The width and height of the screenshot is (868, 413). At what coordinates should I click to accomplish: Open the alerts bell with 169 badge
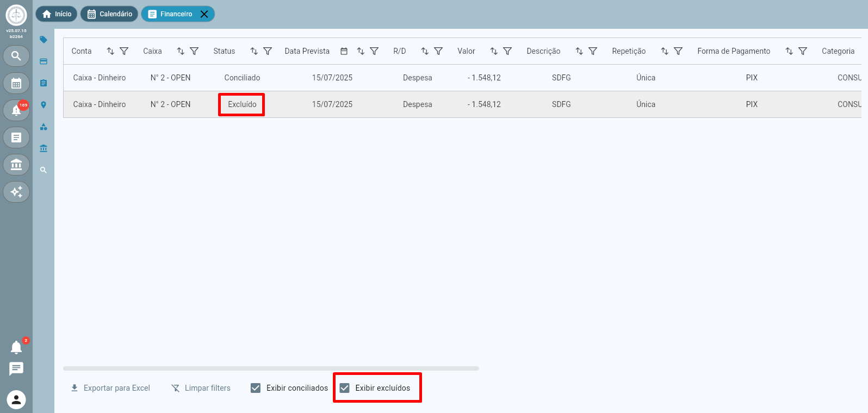pyautogui.click(x=16, y=110)
